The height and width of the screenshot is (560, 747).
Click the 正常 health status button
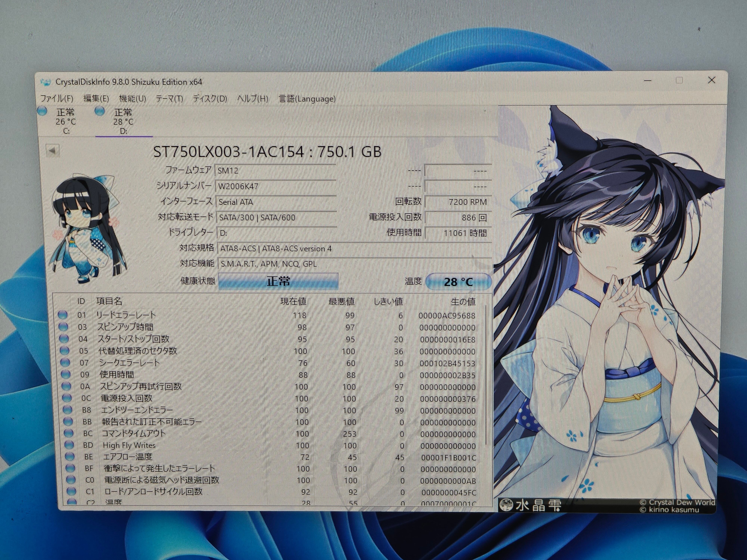click(278, 281)
